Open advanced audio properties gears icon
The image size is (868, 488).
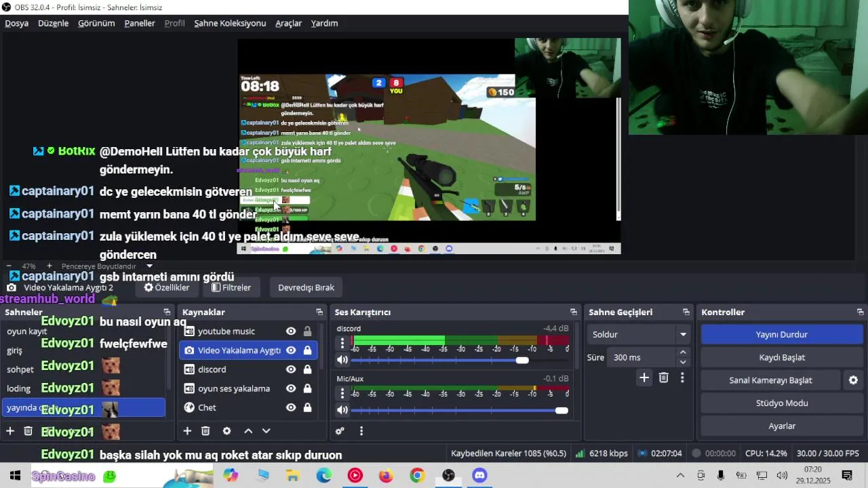tap(340, 431)
